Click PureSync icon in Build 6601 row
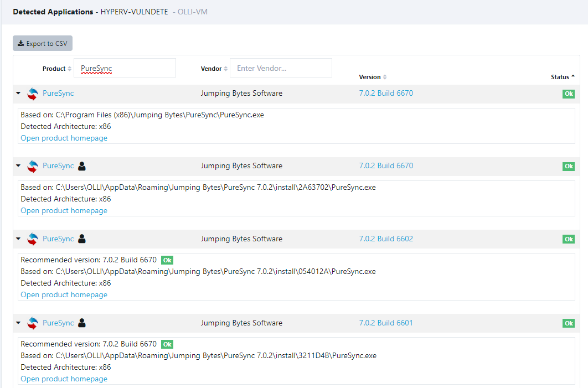 (x=33, y=323)
